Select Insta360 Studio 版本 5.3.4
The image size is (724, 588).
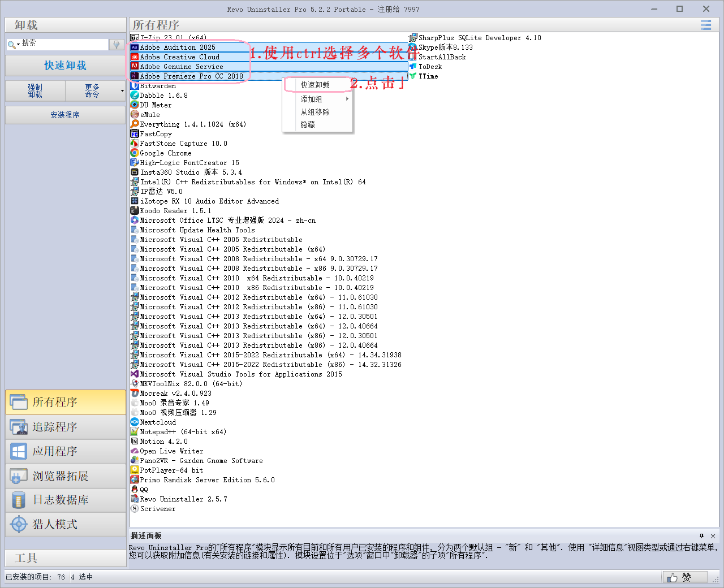coord(187,172)
